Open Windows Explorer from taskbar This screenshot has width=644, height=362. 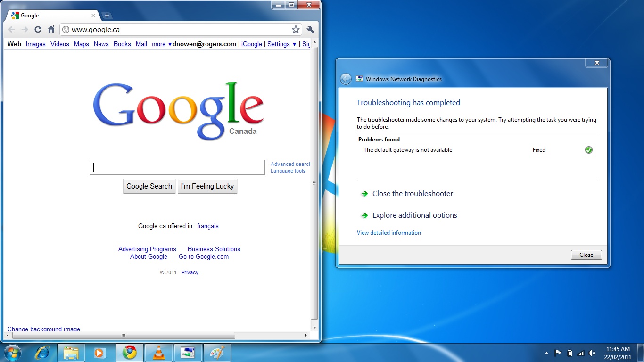tap(71, 353)
